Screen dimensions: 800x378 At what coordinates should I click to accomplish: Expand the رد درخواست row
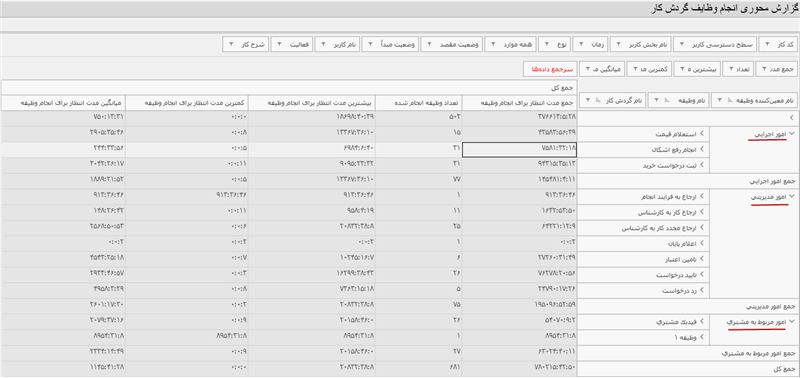click(x=702, y=291)
